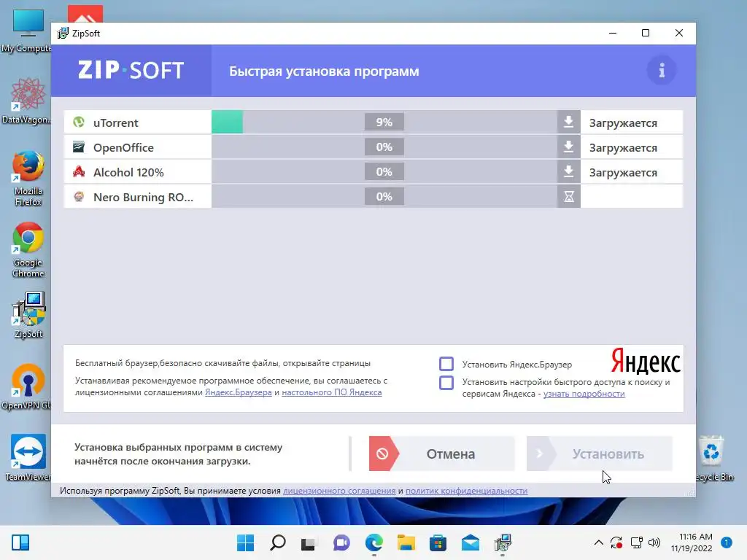The image size is (747, 560).
Task: Open Mail app from taskbar
Action: click(471, 542)
